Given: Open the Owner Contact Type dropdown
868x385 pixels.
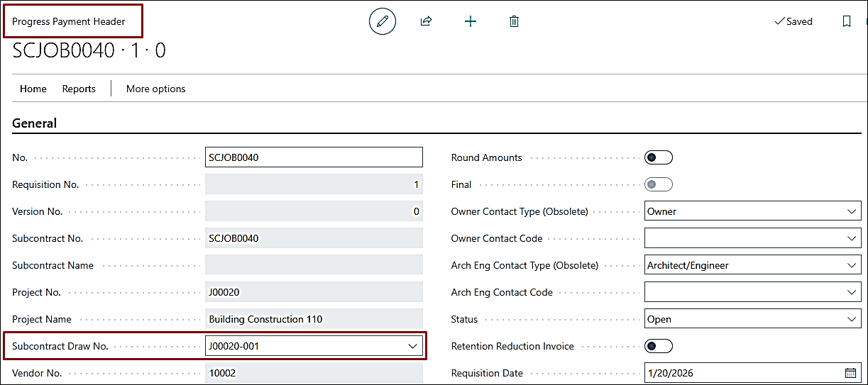Looking at the screenshot, I should coord(852,211).
